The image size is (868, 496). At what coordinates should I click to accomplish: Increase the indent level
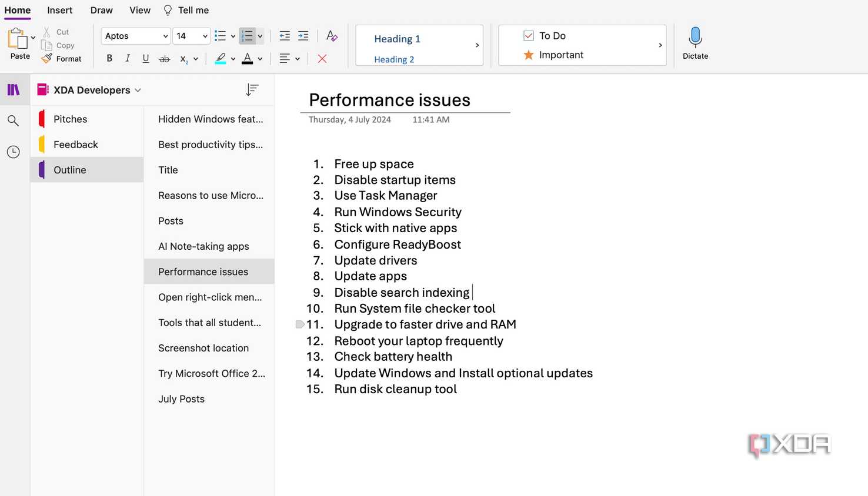click(303, 36)
